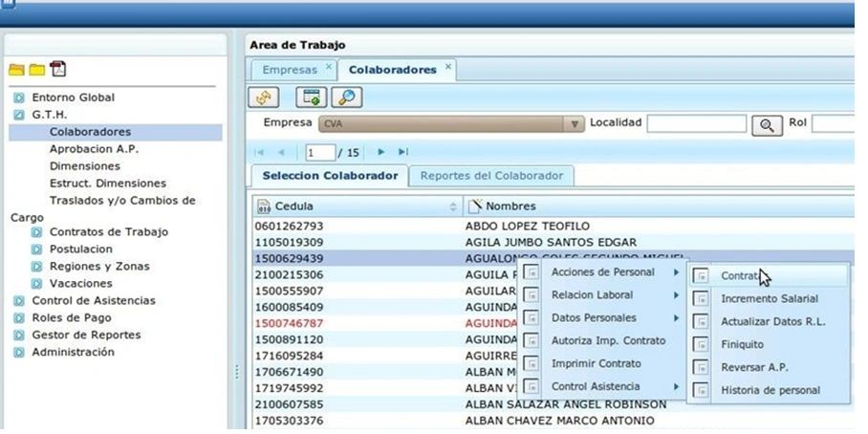The image size is (868, 434).
Task: Select Autoriza Imp. Contrato item
Action: [602, 340]
